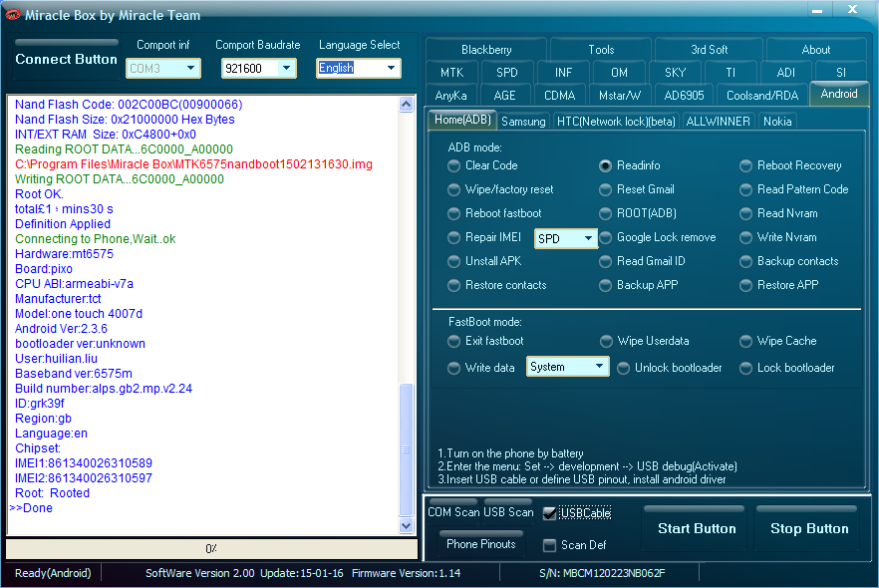
Task: Click the Start Button
Action: (x=697, y=529)
